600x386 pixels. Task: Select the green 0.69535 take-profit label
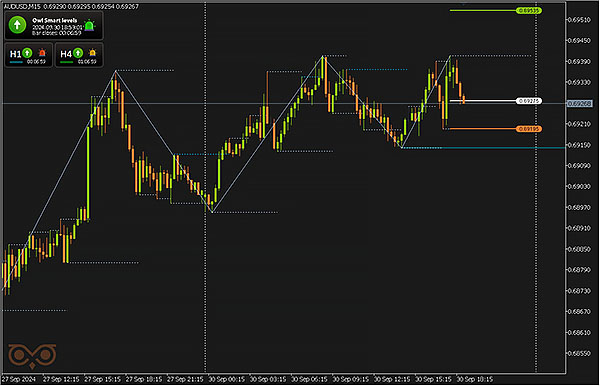point(528,11)
